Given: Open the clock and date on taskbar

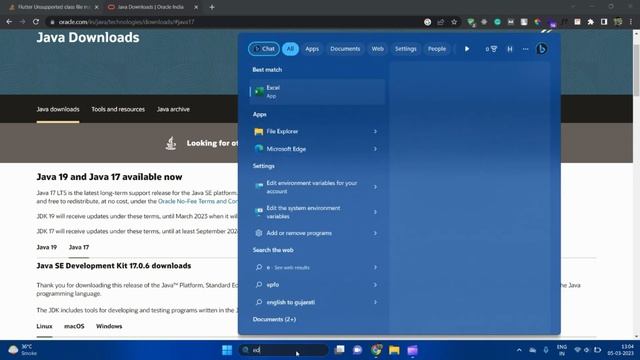Looking at the screenshot, I should click(x=621, y=350).
